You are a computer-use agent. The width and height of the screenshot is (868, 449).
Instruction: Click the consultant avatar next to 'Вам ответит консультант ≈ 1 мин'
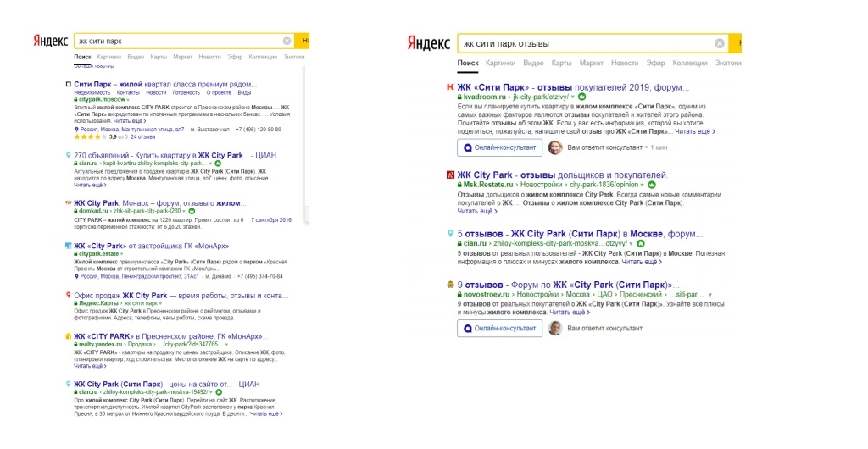click(x=554, y=147)
